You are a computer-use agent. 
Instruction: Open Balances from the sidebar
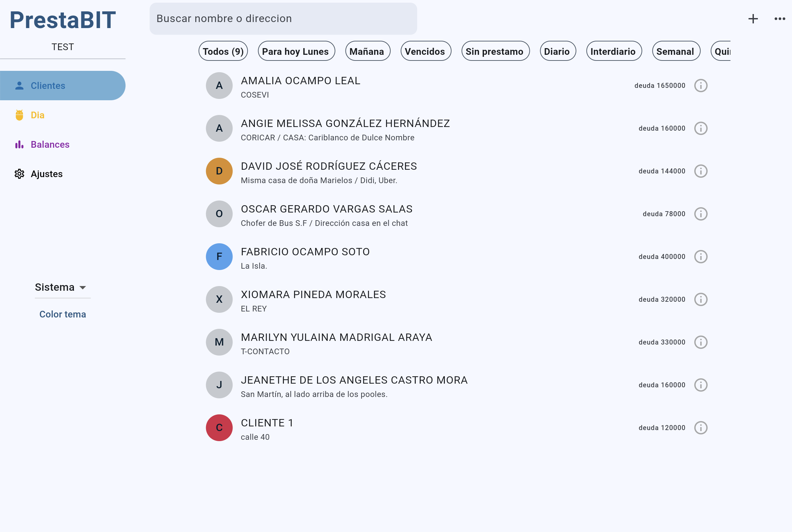[x=50, y=145]
